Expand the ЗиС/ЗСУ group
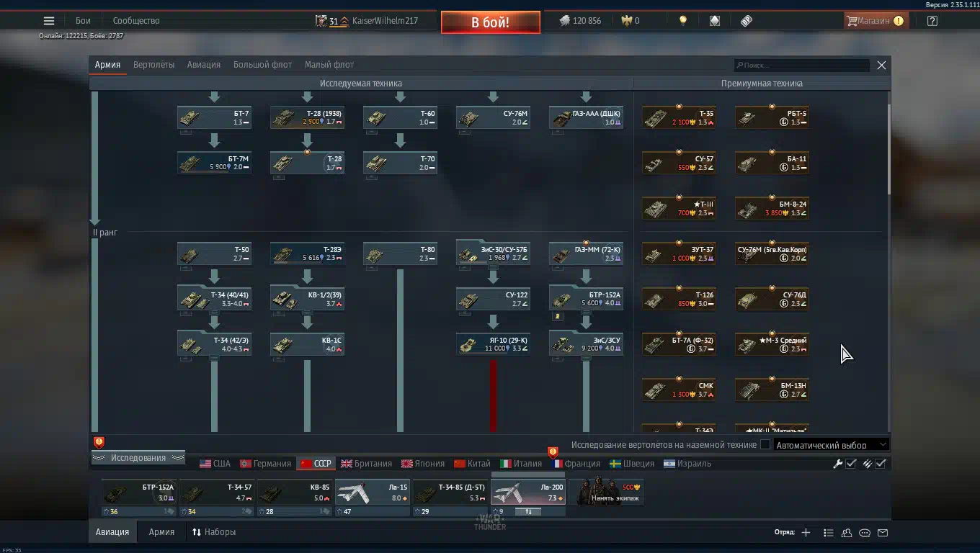 (x=586, y=344)
